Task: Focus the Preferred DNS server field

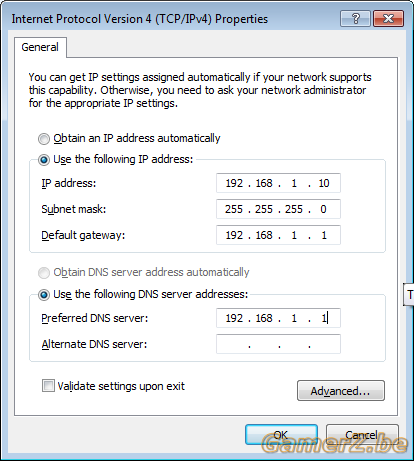Action: 278,318
